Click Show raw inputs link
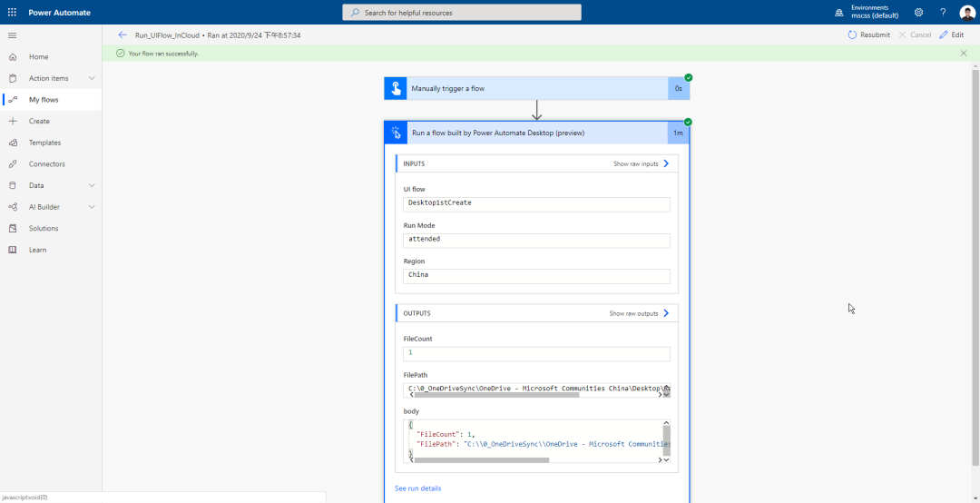Image resolution: width=980 pixels, height=503 pixels. (635, 164)
